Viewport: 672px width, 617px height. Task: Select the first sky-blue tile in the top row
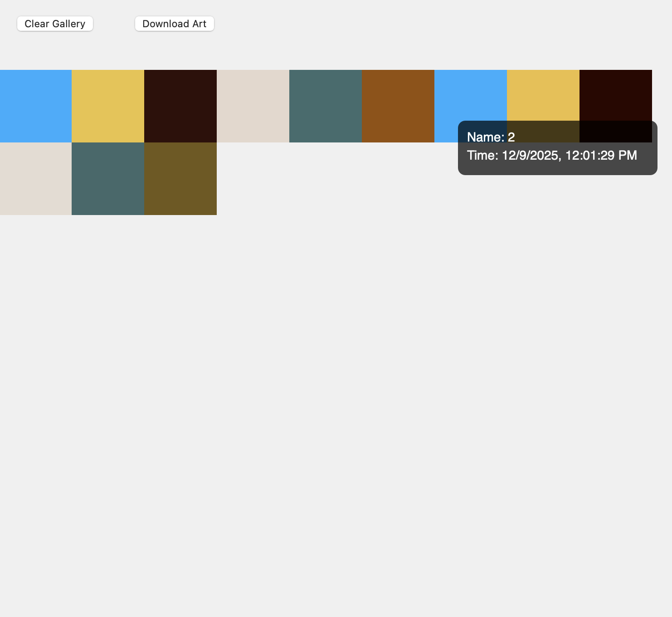click(x=36, y=105)
